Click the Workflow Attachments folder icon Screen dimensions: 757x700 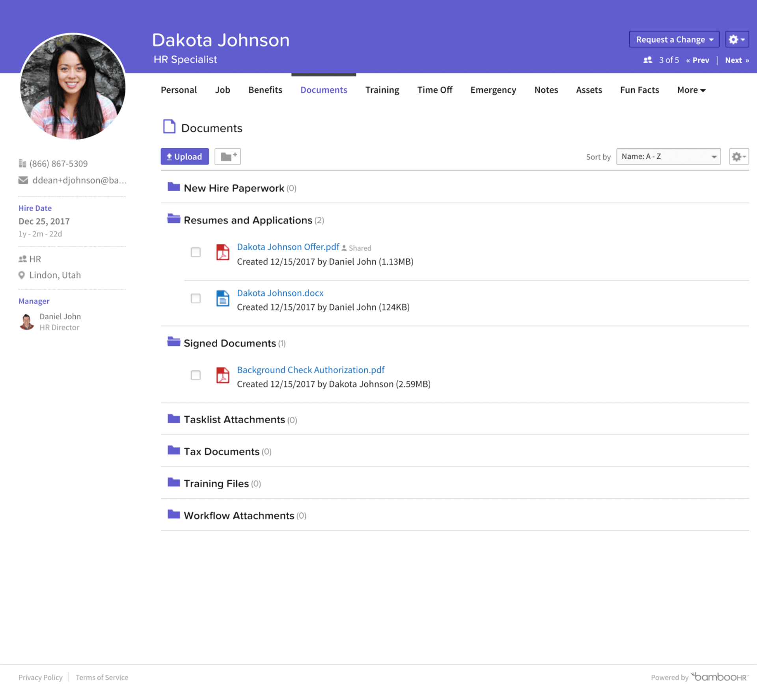click(173, 514)
